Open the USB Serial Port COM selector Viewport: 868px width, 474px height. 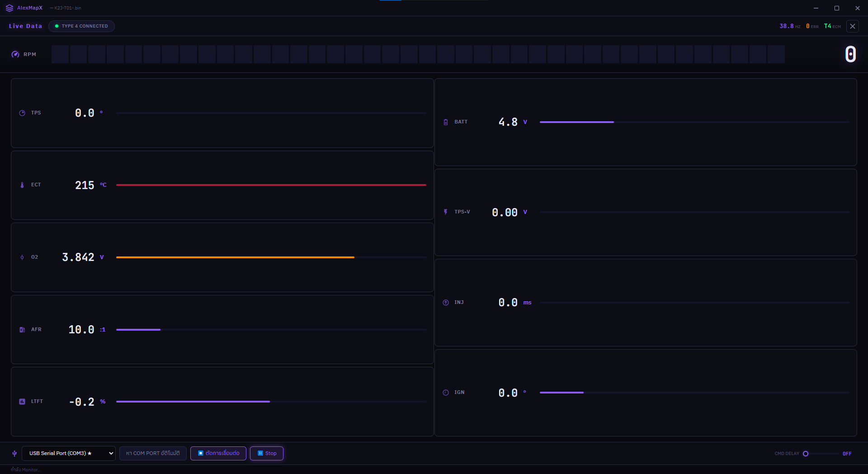(68, 453)
